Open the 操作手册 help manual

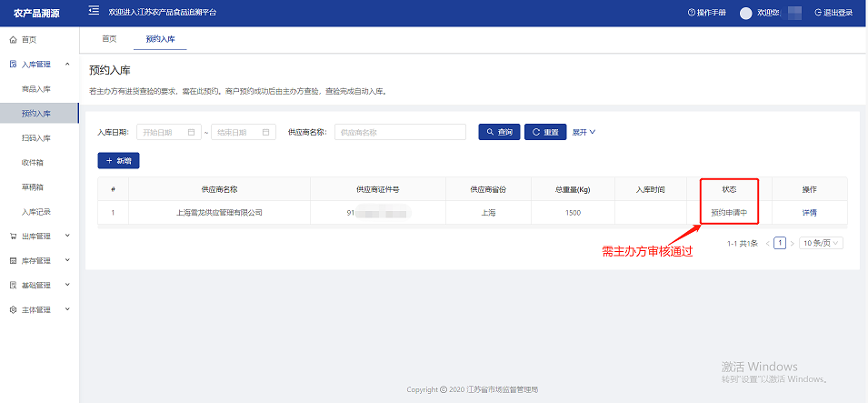pos(706,13)
